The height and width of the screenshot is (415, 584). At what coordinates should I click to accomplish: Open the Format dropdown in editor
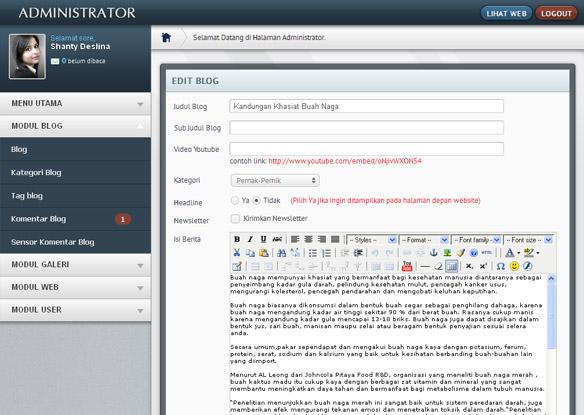(x=424, y=240)
